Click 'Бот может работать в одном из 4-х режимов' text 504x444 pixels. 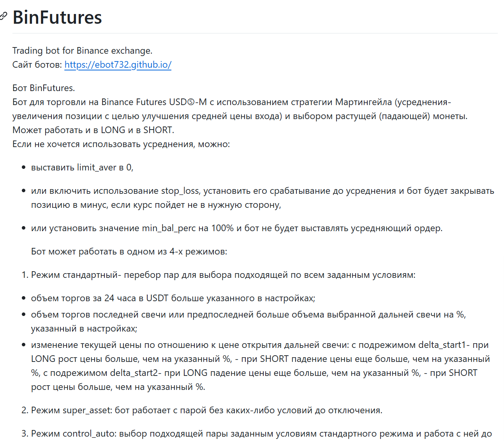pyautogui.click(x=129, y=251)
